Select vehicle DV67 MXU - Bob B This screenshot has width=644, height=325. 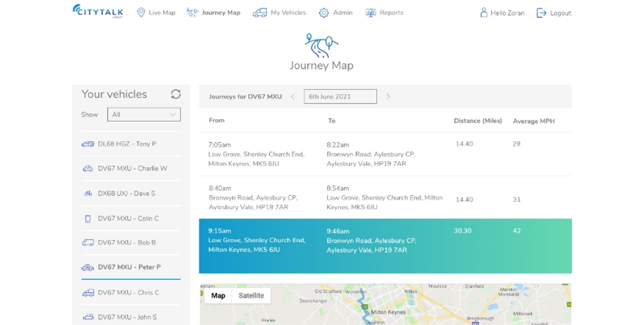click(x=131, y=243)
